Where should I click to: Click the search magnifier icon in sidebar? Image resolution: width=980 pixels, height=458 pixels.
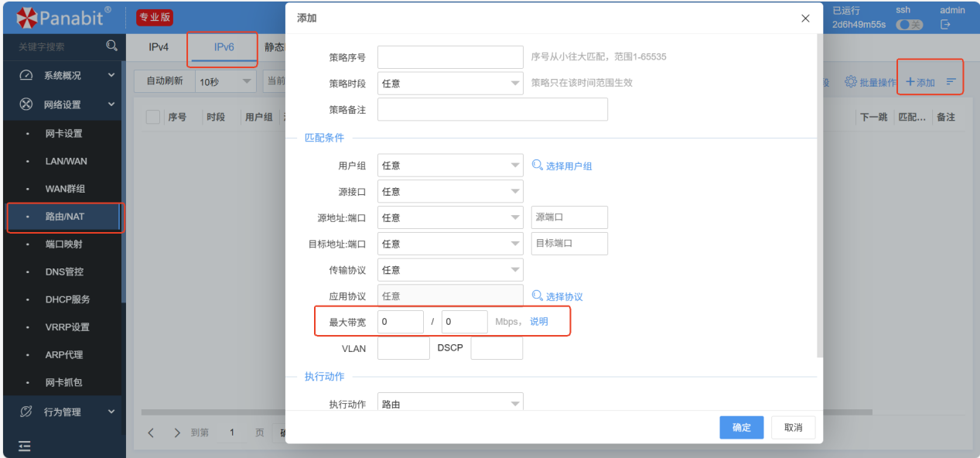[111, 46]
